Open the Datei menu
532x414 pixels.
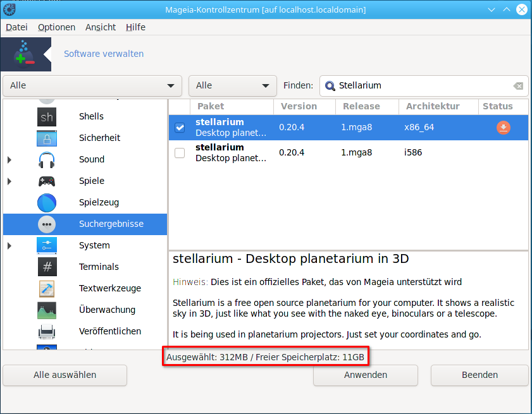pos(16,27)
